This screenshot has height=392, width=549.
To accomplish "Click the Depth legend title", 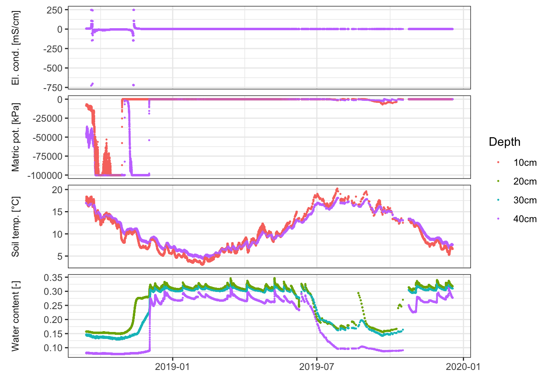I will [504, 142].
